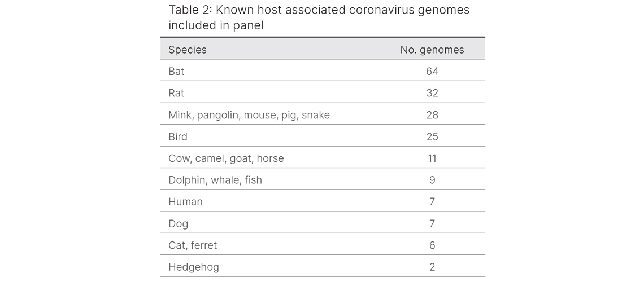Click the genome count 11
The image size is (644, 282).
tap(432, 158)
